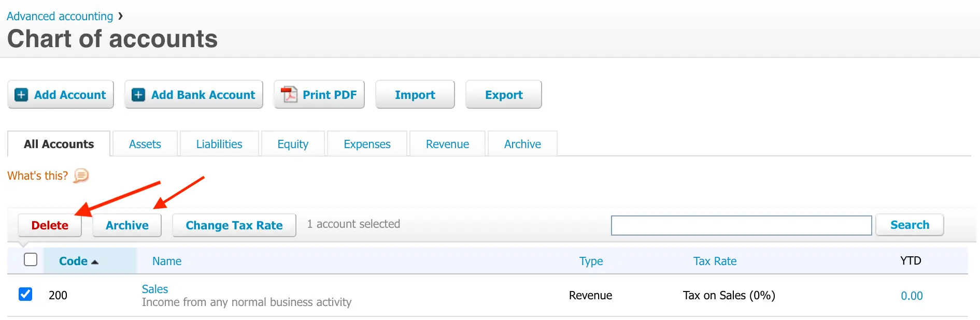Open the What's this speech bubble icon
Screen dimensions: 980x320
(x=81, y=176)
